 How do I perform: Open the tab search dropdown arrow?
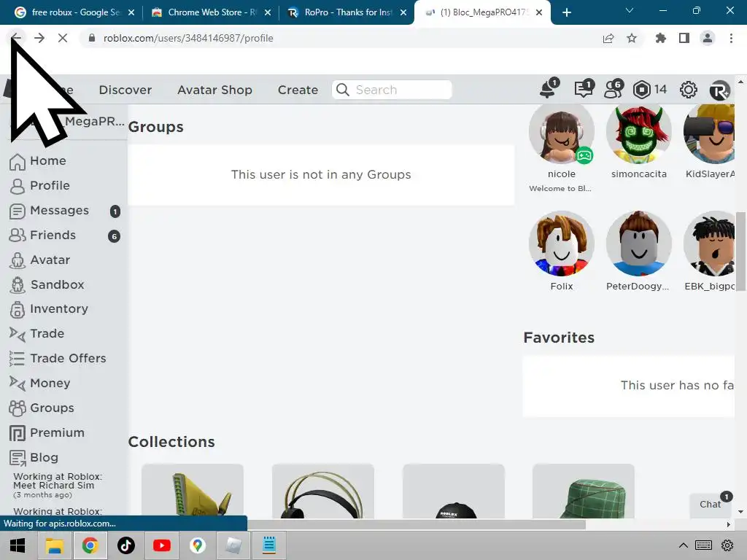click(x=630, y=10)
